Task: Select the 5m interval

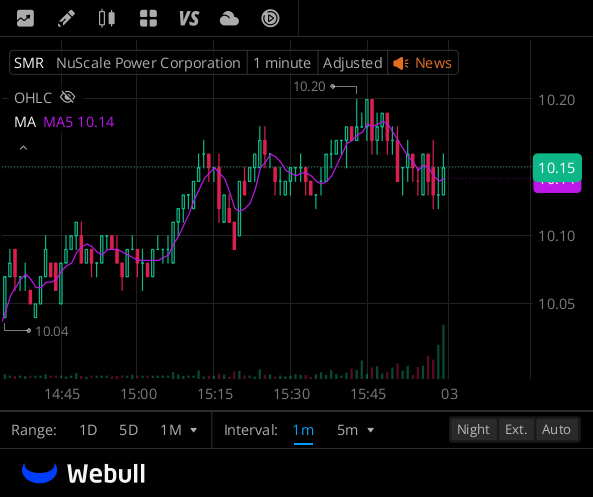Action: [x=347, y=430]
